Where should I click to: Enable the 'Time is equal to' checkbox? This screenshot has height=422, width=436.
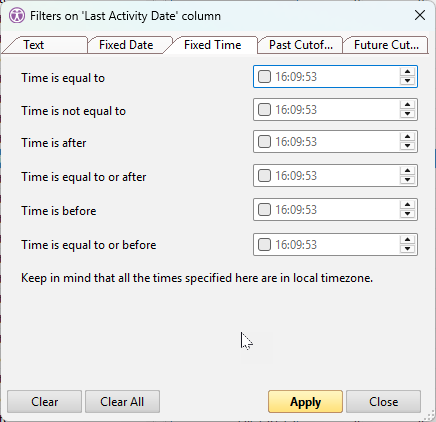click(x=264, y=77)
